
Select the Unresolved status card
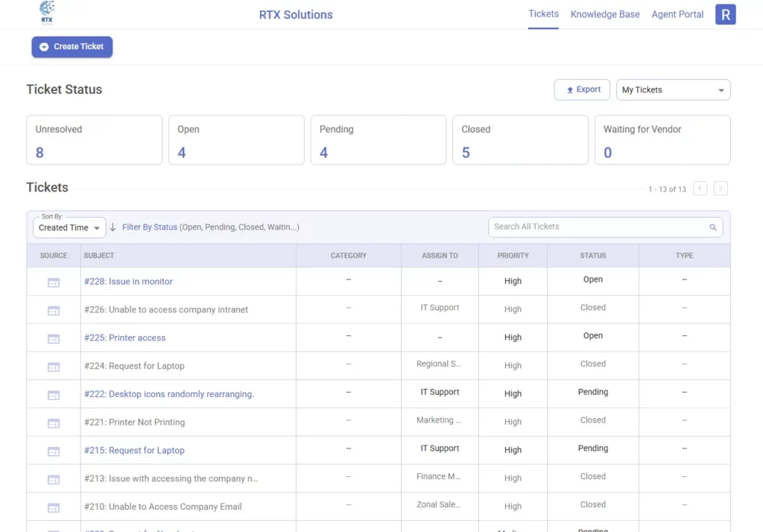click(x=94, y=139)
